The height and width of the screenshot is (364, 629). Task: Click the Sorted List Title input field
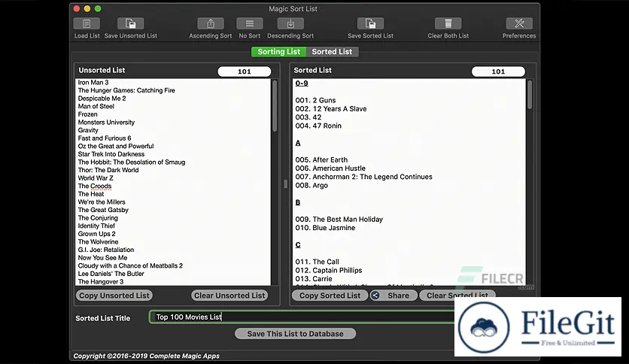[302, 317]
